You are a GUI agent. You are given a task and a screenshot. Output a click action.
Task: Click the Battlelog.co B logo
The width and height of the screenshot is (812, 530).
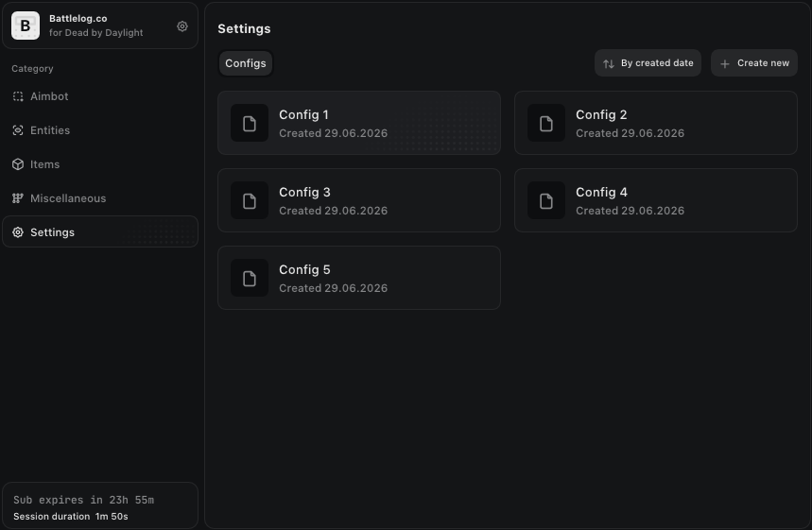click(x=26, y=26)
